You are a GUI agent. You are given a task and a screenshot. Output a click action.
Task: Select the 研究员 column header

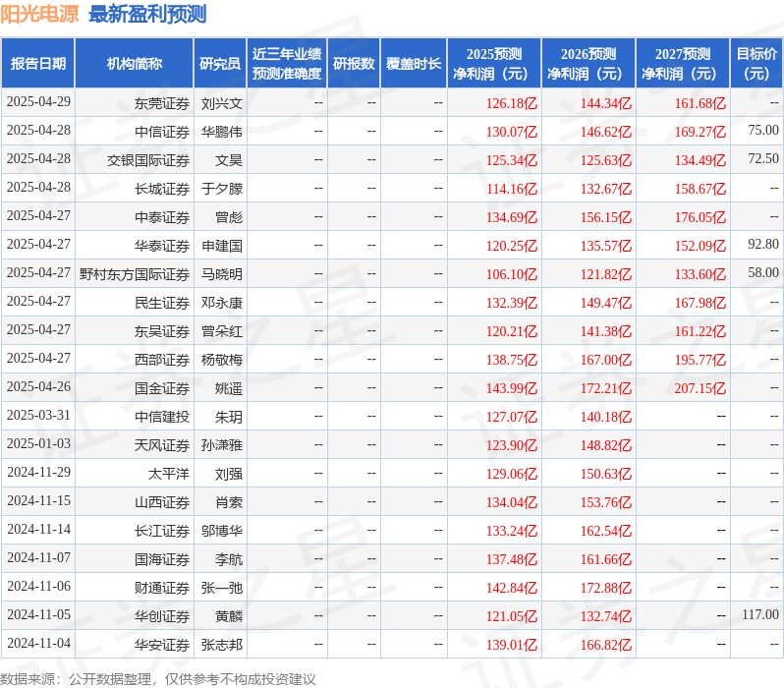point(220,64)
